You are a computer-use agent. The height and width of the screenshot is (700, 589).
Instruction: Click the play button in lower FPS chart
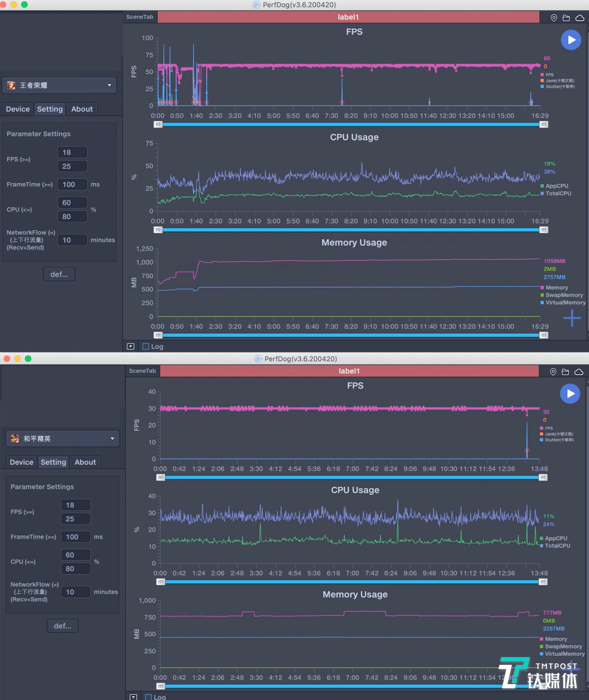coord(570,394)
